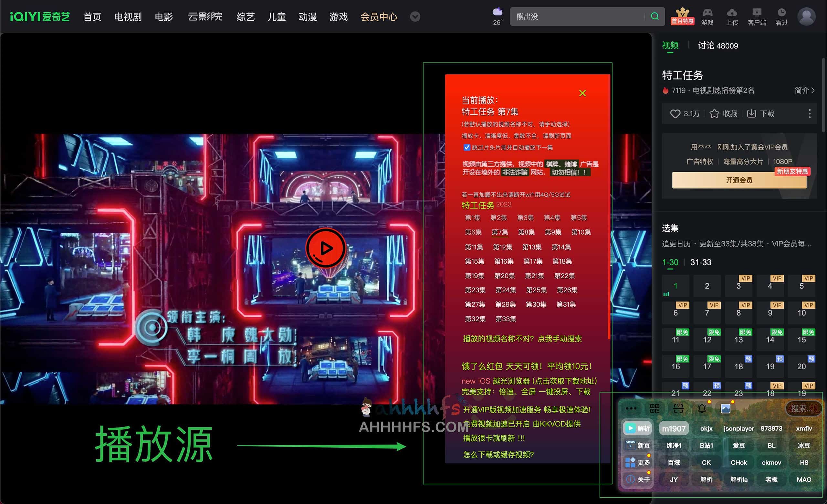Open the 简介 details expander
The width and height of the screenshot is (827, 504).
tap(804, 90)
